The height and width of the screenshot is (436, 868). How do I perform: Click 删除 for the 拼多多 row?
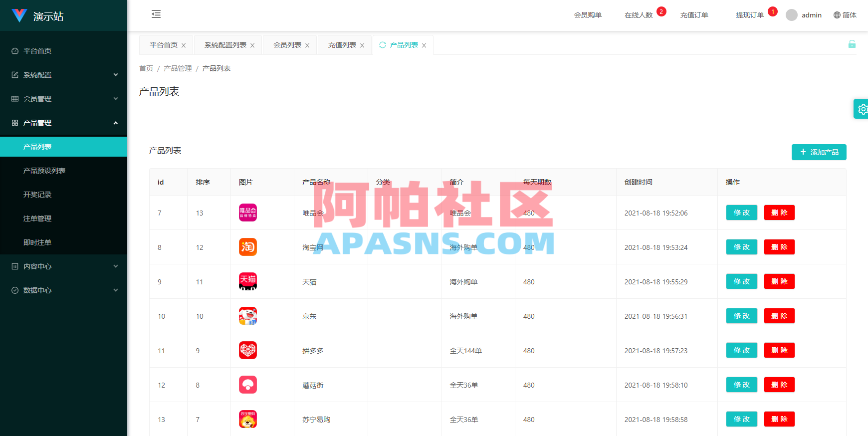[779, 350]
